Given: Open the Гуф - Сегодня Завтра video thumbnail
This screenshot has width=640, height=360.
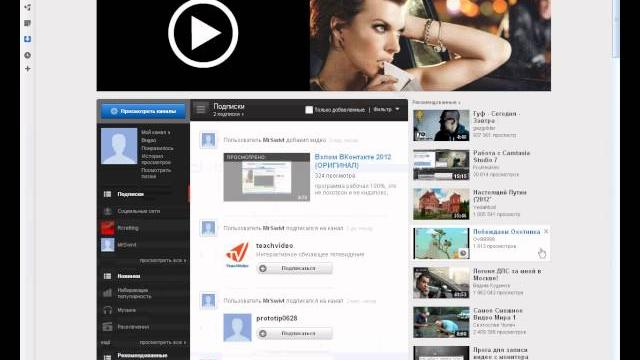Looking at the screenshot, I should click(441, 125).
